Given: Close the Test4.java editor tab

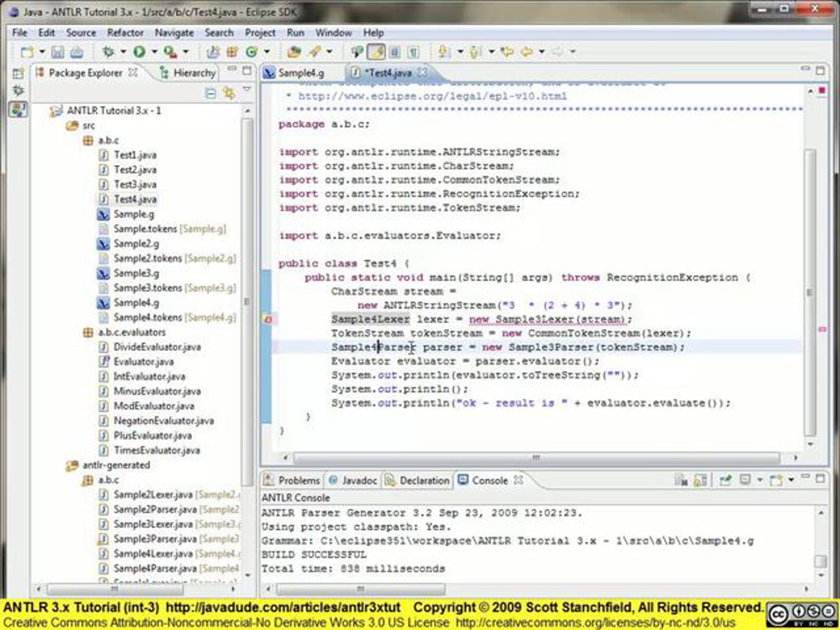Looking at the screenshot, I should [423, 72].
